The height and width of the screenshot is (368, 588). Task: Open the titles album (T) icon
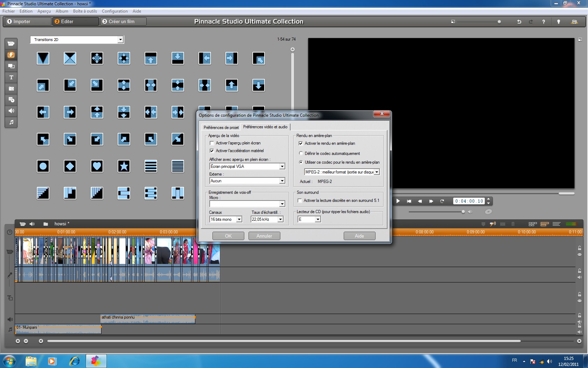[11, 77]
